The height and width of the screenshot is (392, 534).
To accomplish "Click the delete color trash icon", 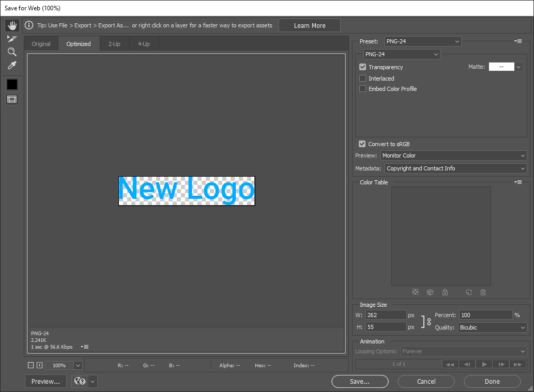I will pyautogui.click(x=483, y=292).
